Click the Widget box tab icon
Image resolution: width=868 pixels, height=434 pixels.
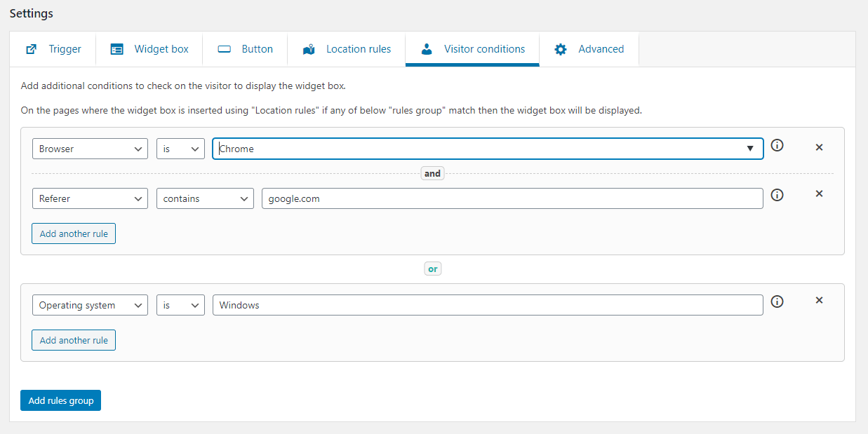coord(117,50)
